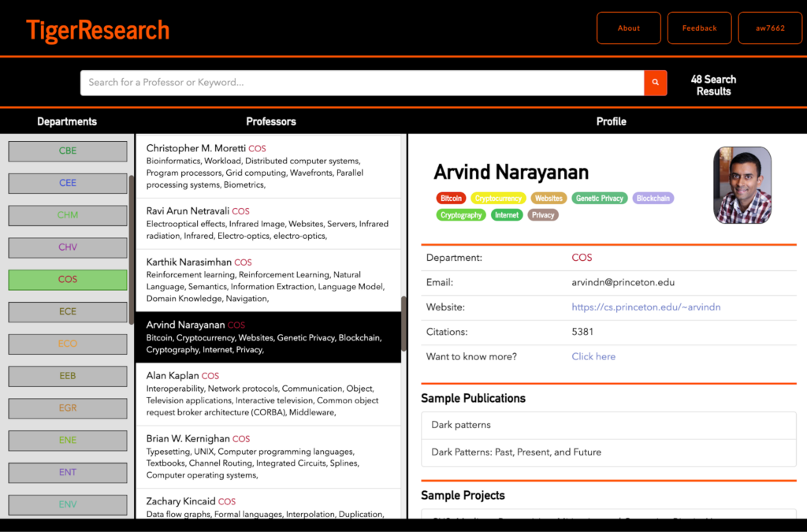Open the Feedback button
This screenshot has width=807, height=532.
point(699,28)
